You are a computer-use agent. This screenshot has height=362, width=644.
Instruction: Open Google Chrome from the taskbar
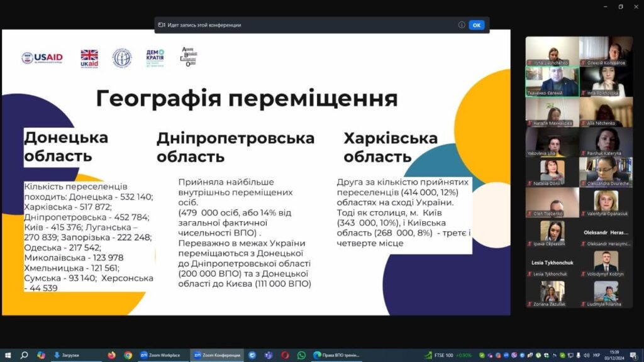(128, 355)
